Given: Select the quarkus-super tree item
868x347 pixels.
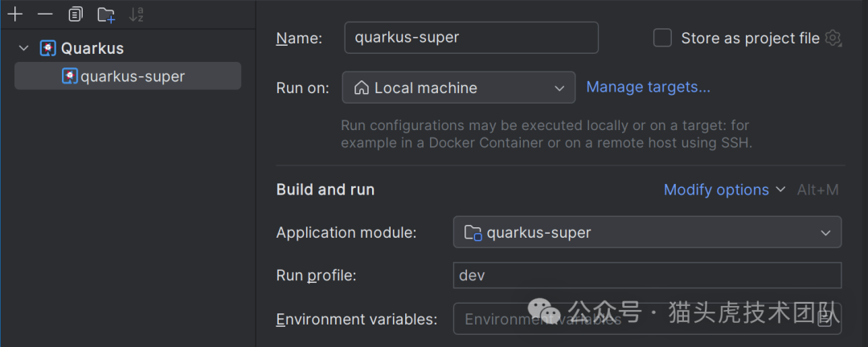Looking at the screenshot, I should [x=133, y=76].
